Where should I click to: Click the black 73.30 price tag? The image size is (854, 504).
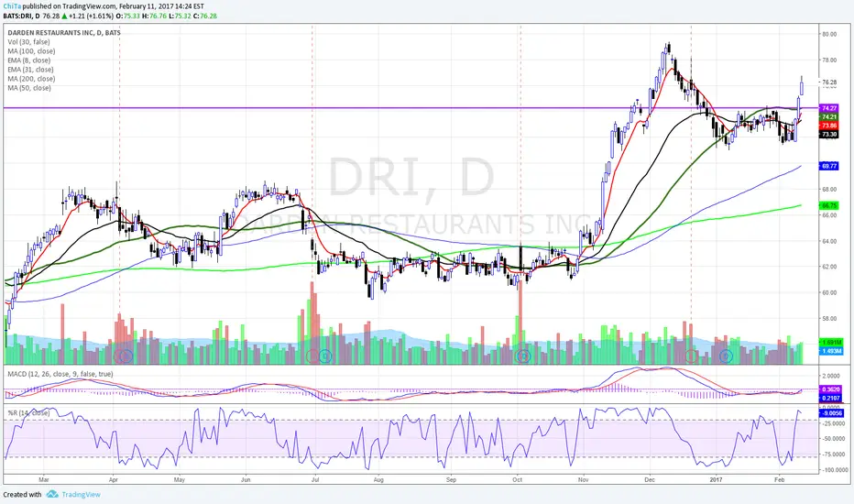coord(829,135)
